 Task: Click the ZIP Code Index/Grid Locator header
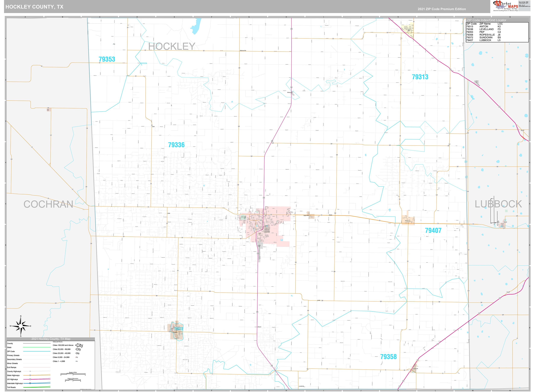coord(487,20)
